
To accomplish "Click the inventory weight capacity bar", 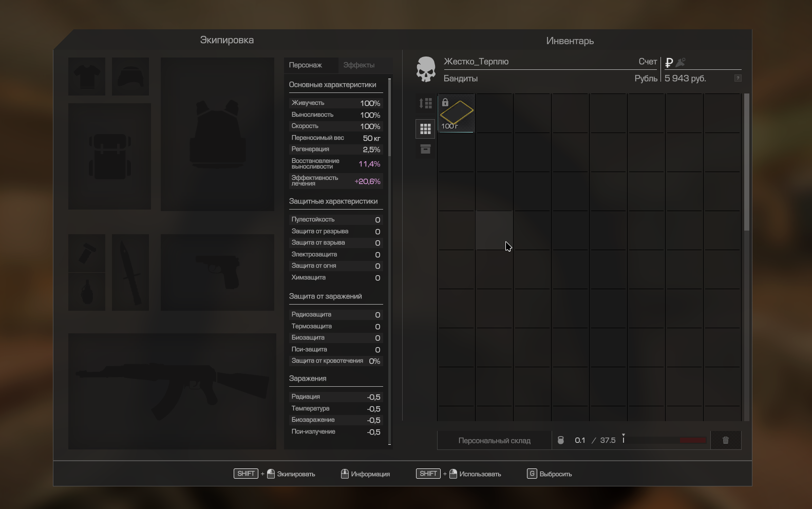I will [x=665, y=440].
